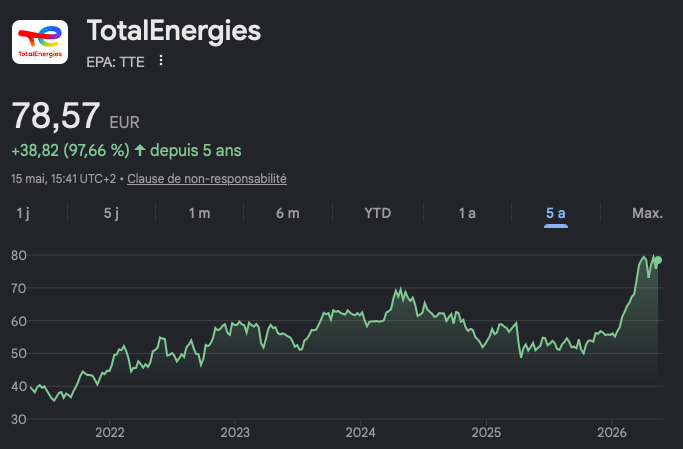The height and width of the screenshot is (449, 683).
Task: Click the +38,82 (97,66 %) change text
Action: (x=71, y=151)
